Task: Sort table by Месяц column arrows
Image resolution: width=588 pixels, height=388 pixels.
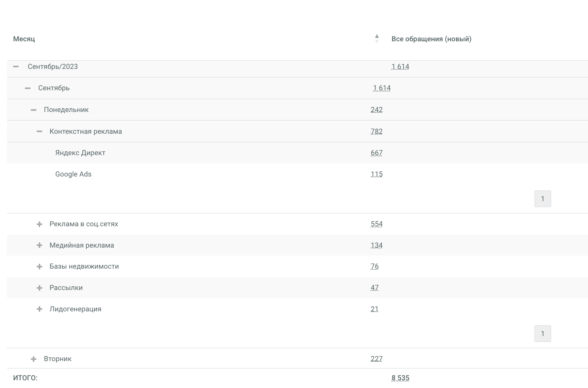Action: point(377,39)
